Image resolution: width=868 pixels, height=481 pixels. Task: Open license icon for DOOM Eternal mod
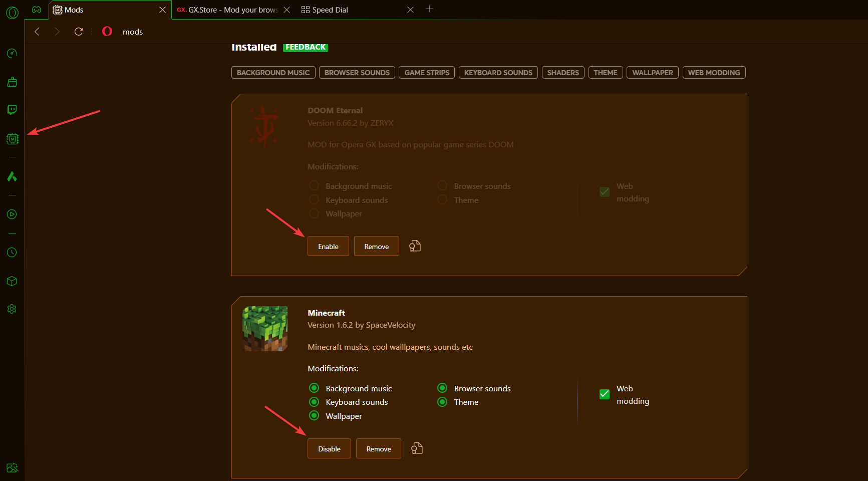click(x=415, y=246)
